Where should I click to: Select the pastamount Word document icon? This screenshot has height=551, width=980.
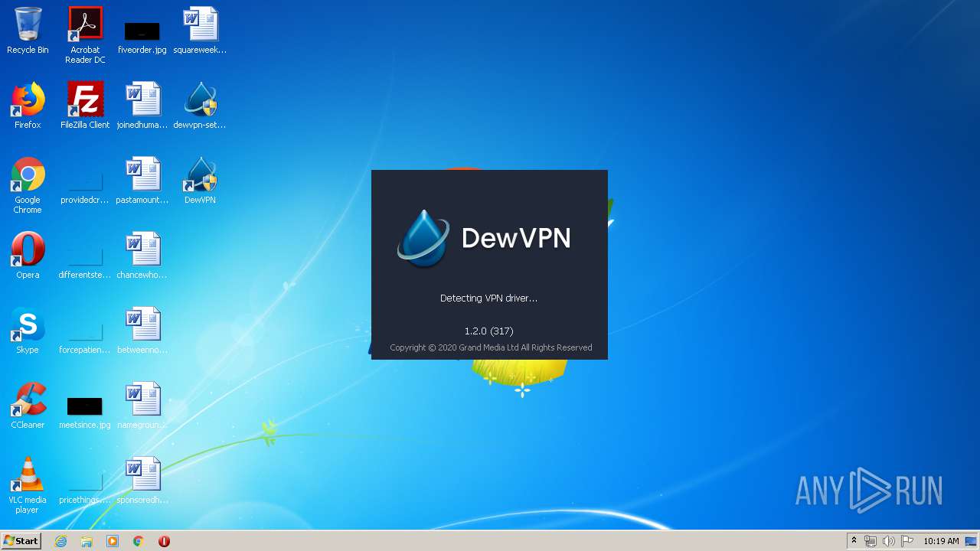click(142, 181)
